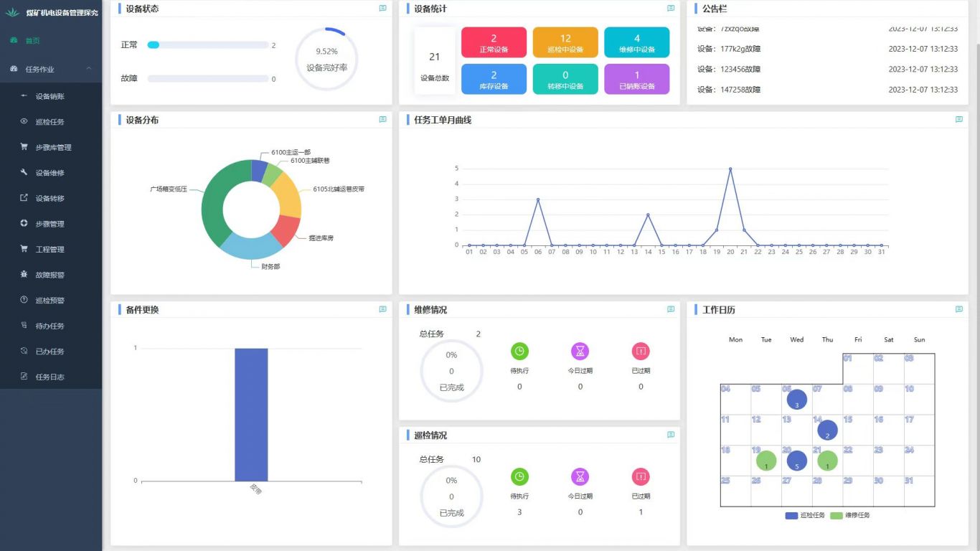Click the message icon in 巡检情况 panel header

pos(671,435)
